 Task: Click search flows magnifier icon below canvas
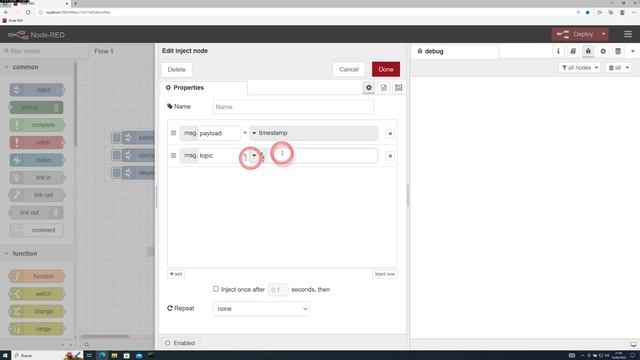[87, 345]
